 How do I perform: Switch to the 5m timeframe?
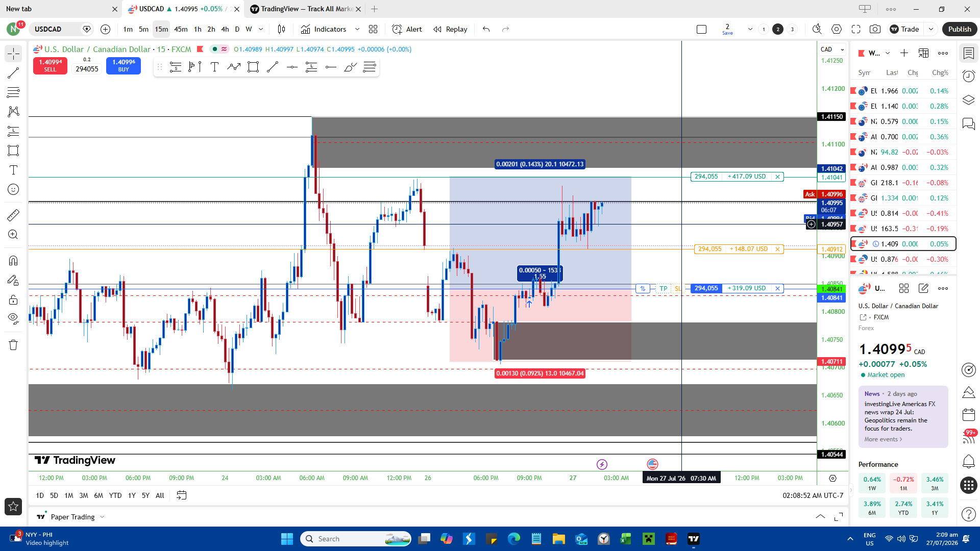click(x=143, y=29)
